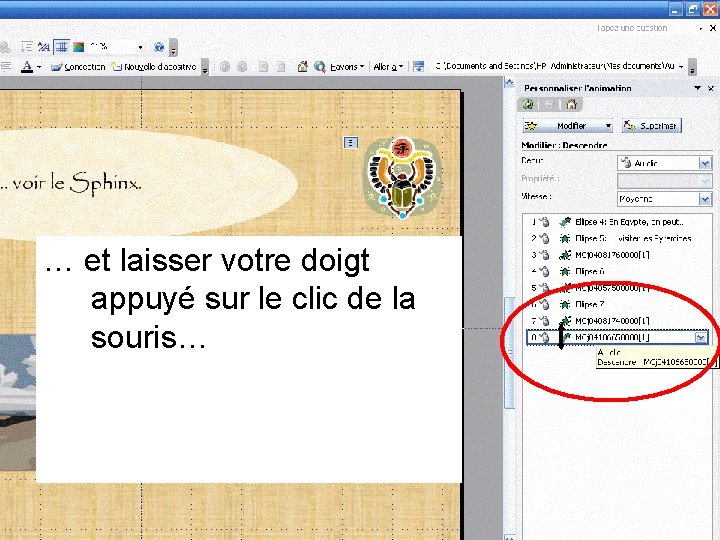Screen dimensions: 720x540
Task: Open the Favoris menu
Action: (347, 67)
